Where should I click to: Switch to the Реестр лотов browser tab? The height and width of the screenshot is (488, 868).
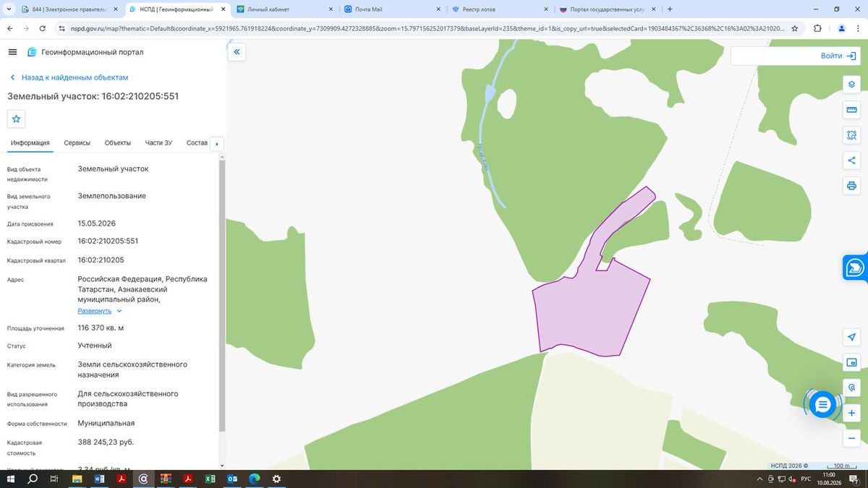498,9
